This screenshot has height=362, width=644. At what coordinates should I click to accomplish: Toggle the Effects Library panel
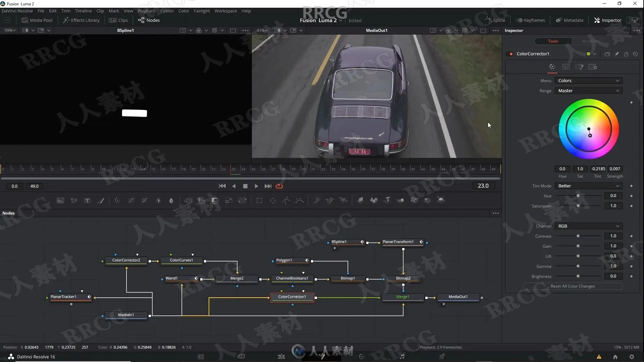(x=82, y=20)
